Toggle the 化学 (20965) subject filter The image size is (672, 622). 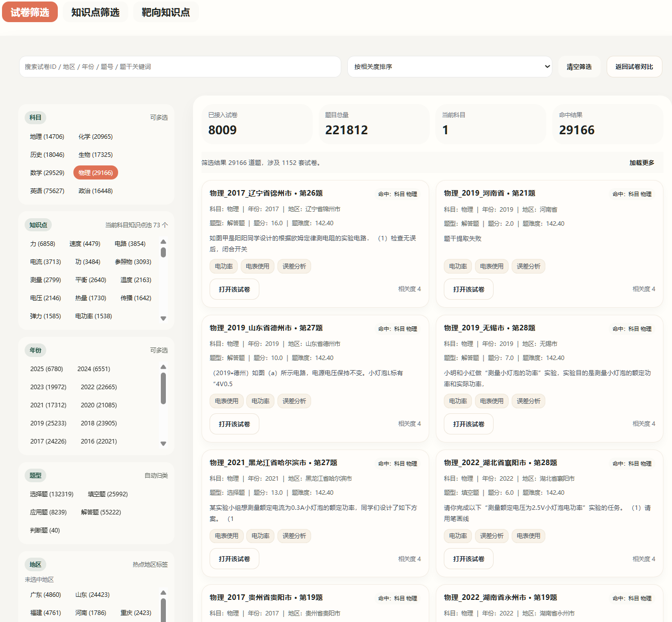[95, 137]
